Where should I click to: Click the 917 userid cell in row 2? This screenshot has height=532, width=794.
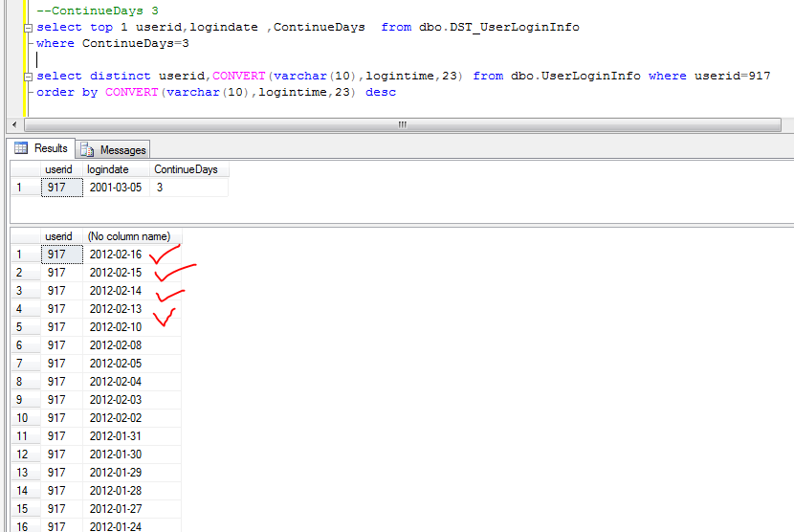click(x=62, y=273)
